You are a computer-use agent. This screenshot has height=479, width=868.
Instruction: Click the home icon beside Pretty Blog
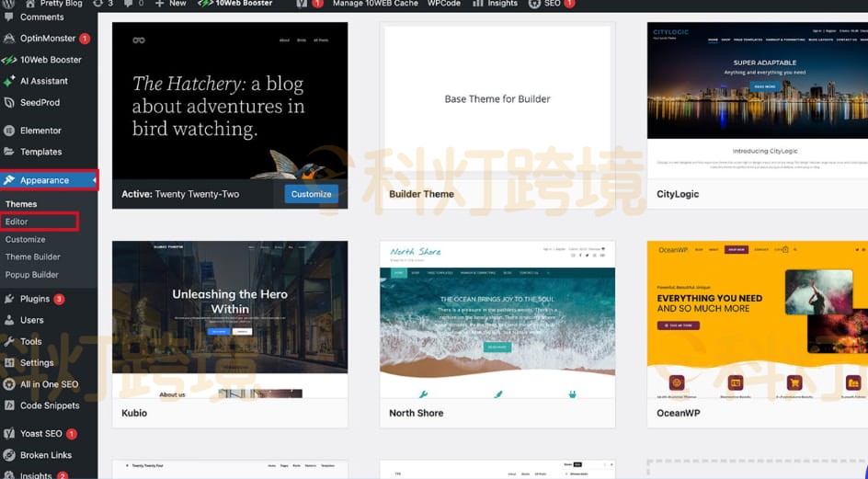30,4
